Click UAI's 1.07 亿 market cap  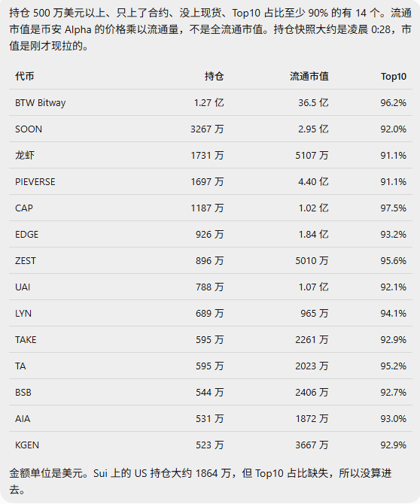coord(314,287)
